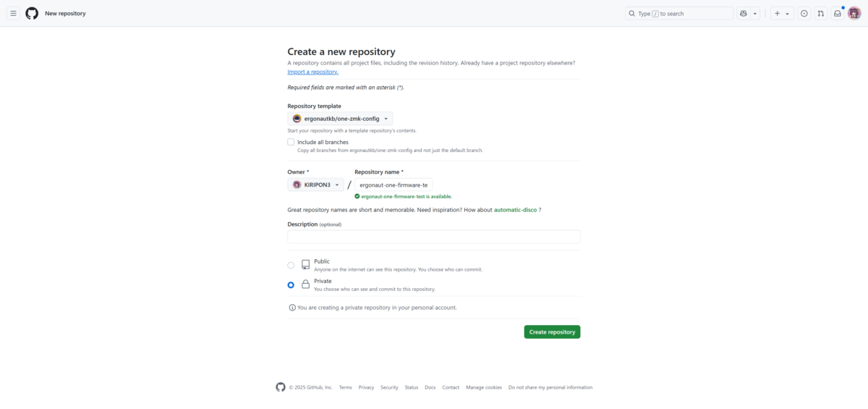Use suggested name automatic-disco

[x=515, y=210]
